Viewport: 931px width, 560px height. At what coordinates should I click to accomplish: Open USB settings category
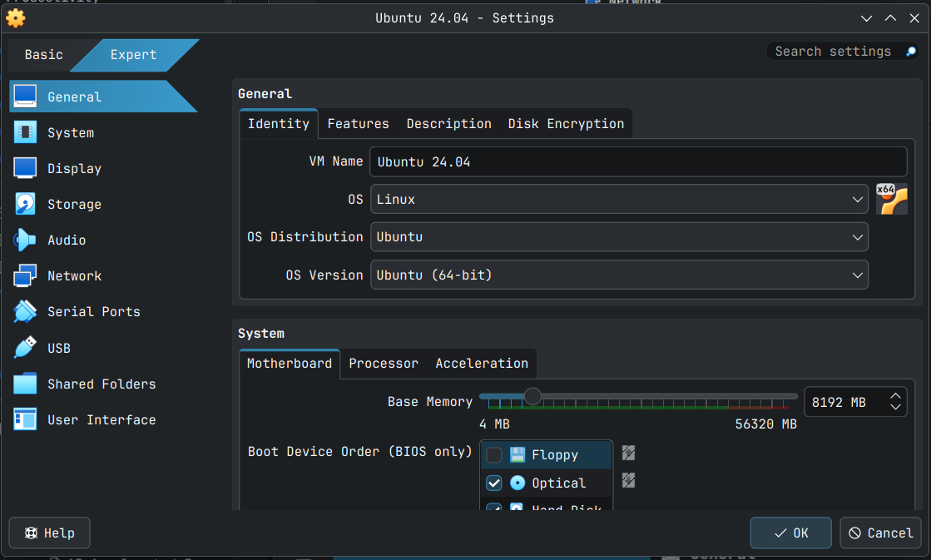point(58,349)
